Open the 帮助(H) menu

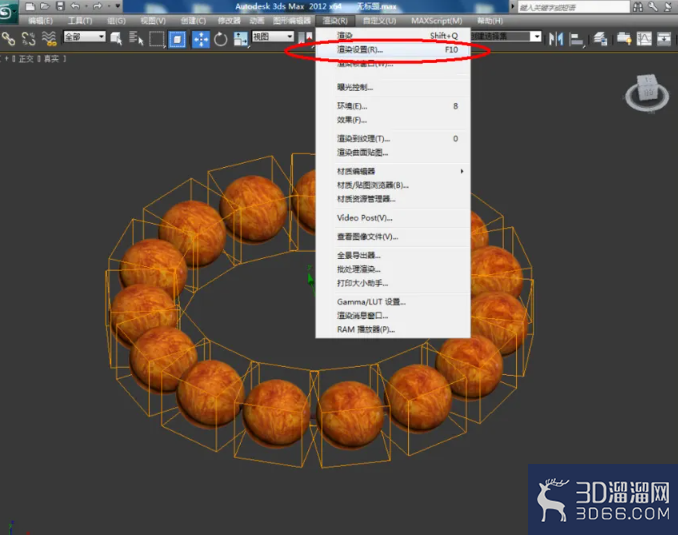coord(489,21)
